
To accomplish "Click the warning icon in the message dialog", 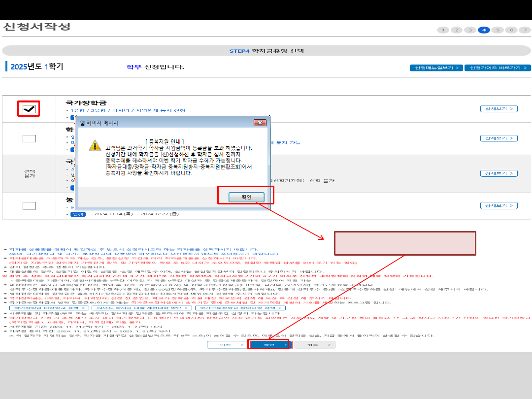I will pos(95,145).
